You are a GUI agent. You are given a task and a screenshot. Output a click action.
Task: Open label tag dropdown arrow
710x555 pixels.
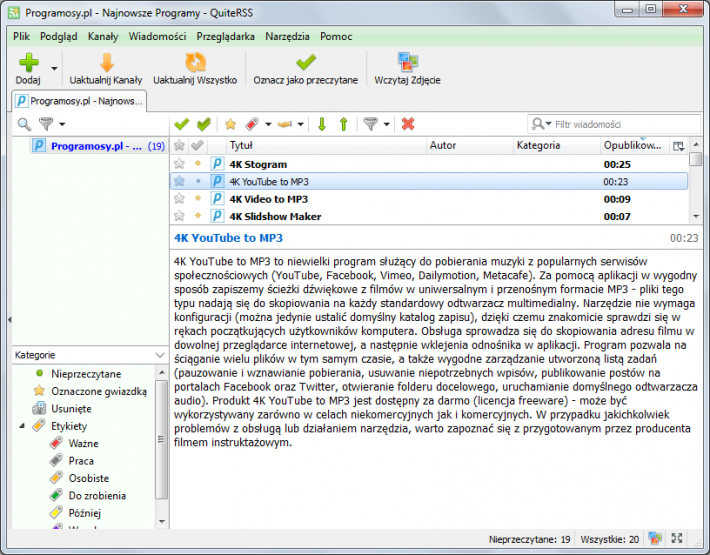click(x=268, y=124)
